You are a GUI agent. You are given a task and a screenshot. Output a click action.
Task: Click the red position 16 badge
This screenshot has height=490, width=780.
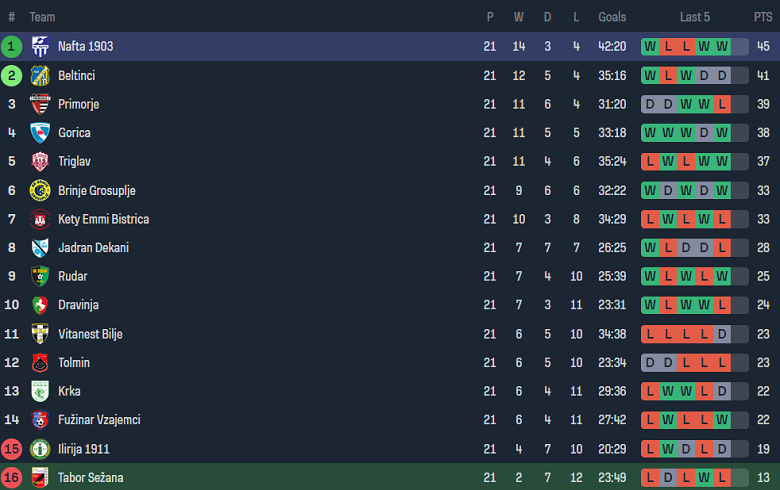[x=11, y=478]
